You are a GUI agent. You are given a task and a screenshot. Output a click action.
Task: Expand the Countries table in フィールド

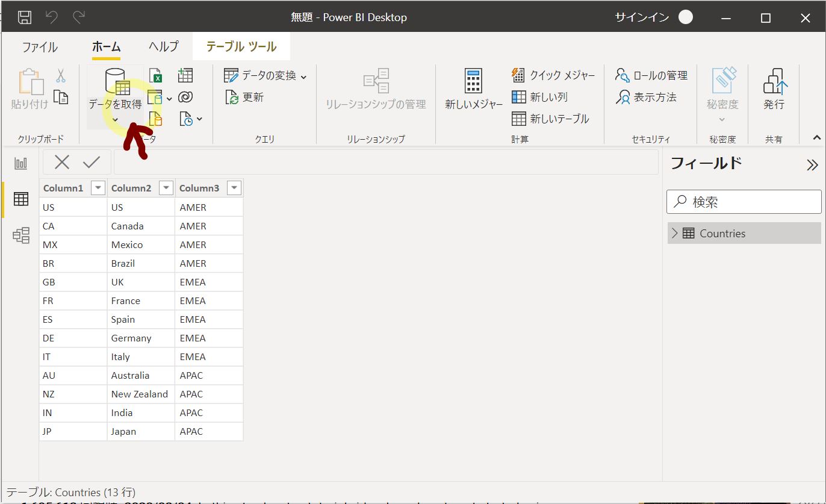tap(675, 233)
